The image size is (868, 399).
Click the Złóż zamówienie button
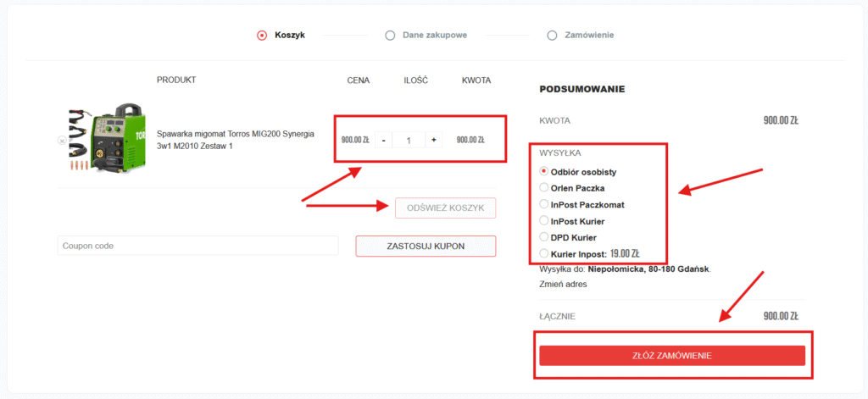672,355
